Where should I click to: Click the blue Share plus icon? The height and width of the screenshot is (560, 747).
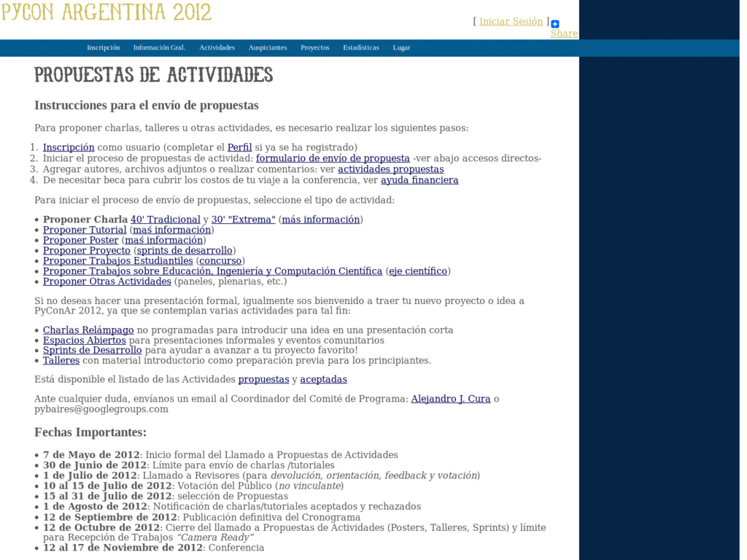555,24
